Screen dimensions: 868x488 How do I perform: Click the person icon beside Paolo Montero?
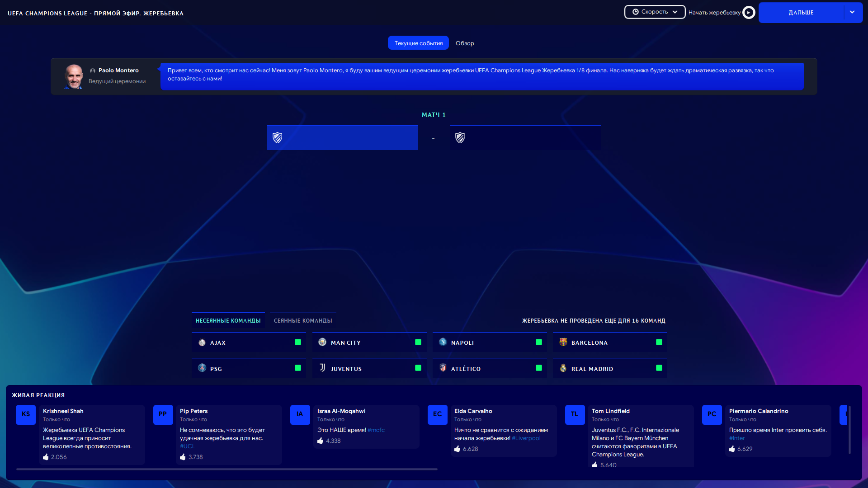[x=93, y=70]
